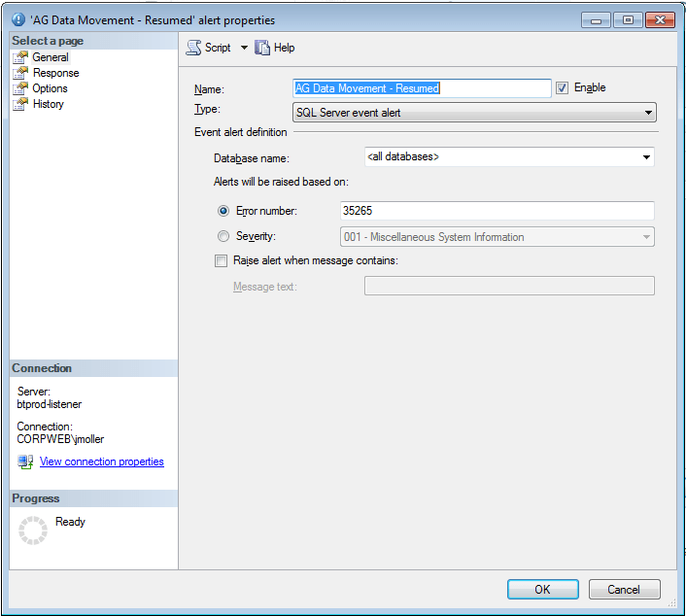Image resolution: width=686 pixels, height=616 pixels.
Task: Open the Response page icon
Action: [x=20, y=73]
